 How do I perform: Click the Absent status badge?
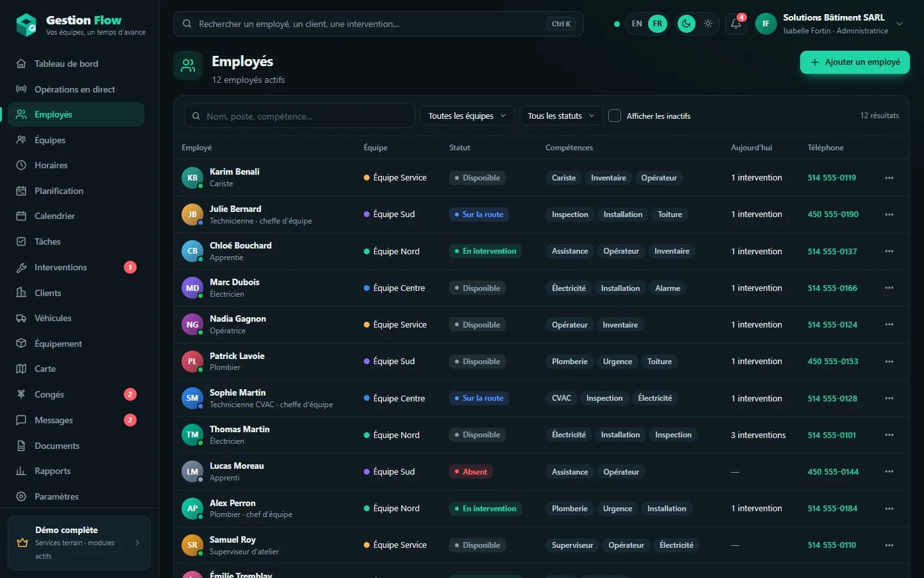[x=471, y=471]
